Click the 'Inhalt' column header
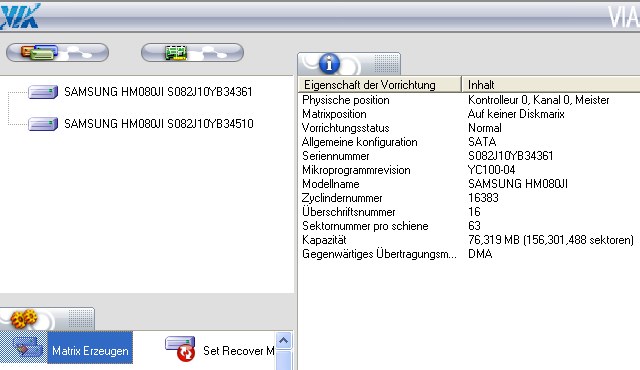 point(551,85)
